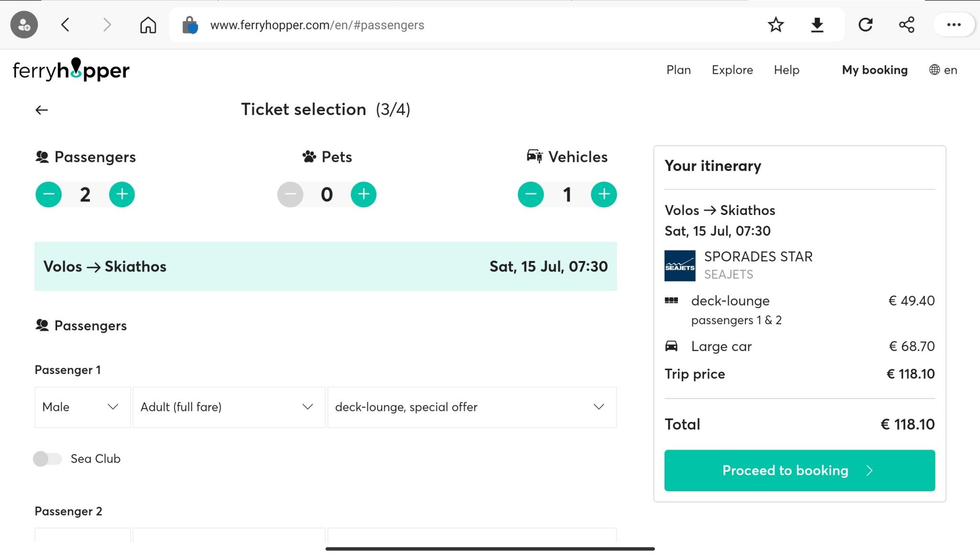Add a pet with plus button
Image resolution: width=980 pixels, height=556 pixels.
(363, 194)
